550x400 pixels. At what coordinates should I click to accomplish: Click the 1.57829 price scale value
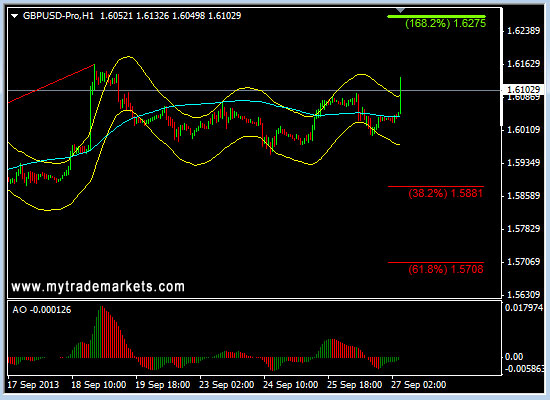tap(524, 229)
